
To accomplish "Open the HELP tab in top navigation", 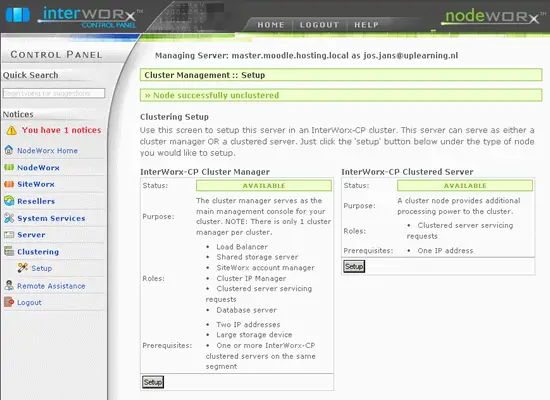I will click(366, 25).
